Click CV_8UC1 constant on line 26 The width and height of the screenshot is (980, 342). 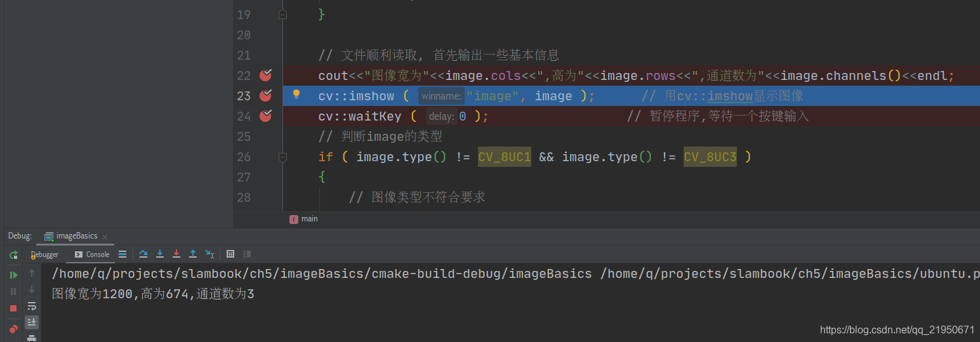click(505, 157)
